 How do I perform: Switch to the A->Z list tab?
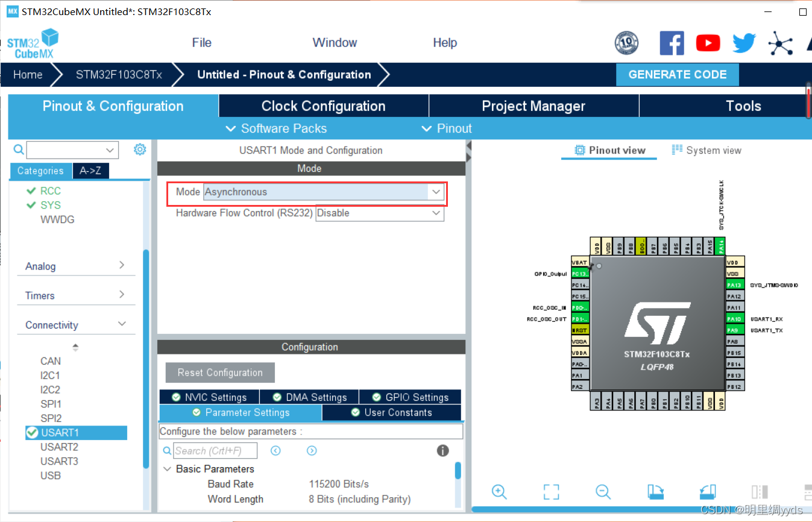coord(90,171)
